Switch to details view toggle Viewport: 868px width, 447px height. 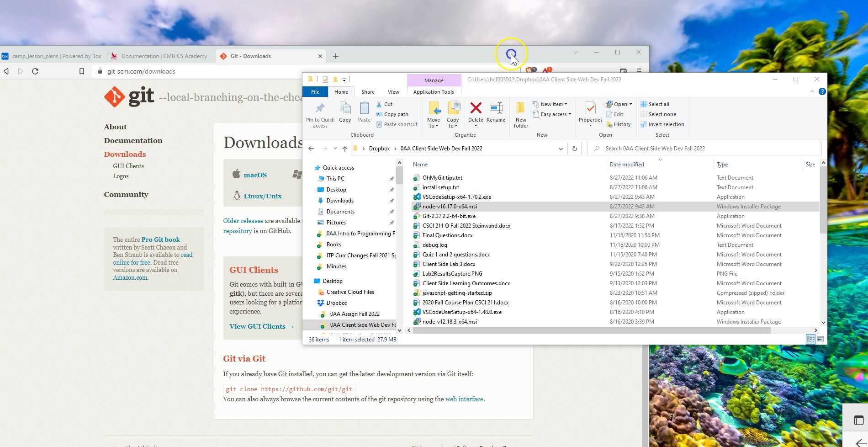point(810,339)
